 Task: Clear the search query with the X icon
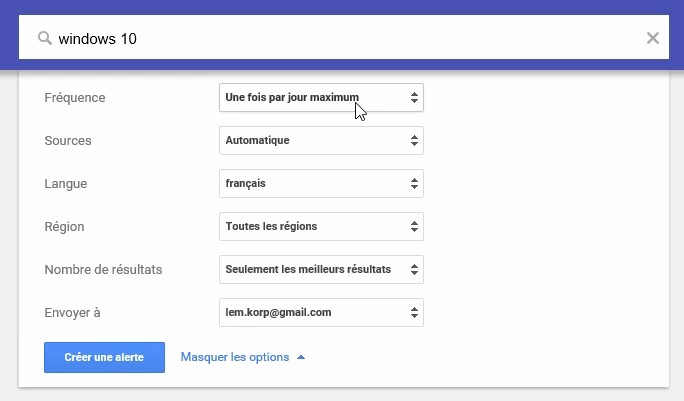tap(652, 39)
